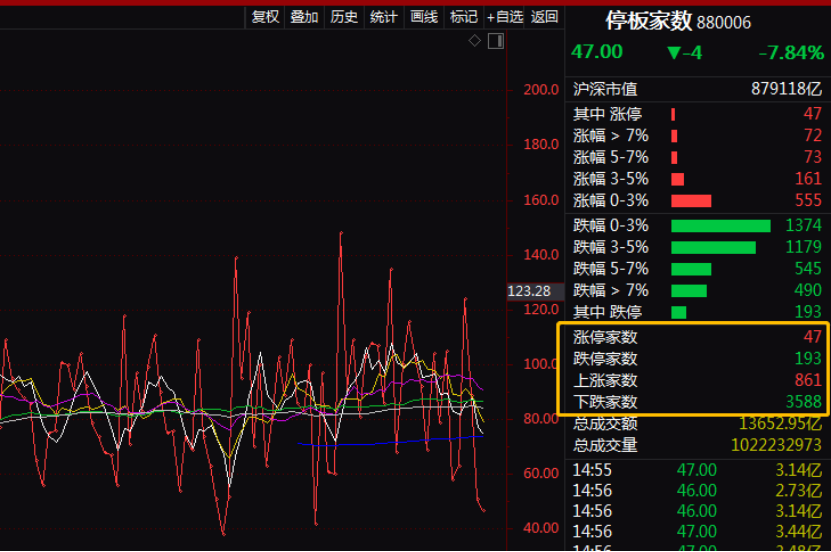Viewport: 831px width, 552px height.
Task: Click the 总成交额 total turnover row
Action: [x=697, y=424]
